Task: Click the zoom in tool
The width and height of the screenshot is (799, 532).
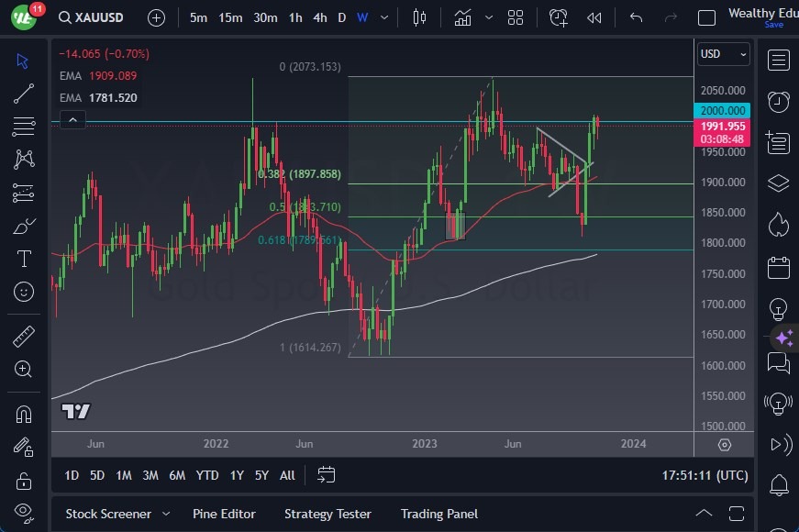Action: [x=24, y=369]
